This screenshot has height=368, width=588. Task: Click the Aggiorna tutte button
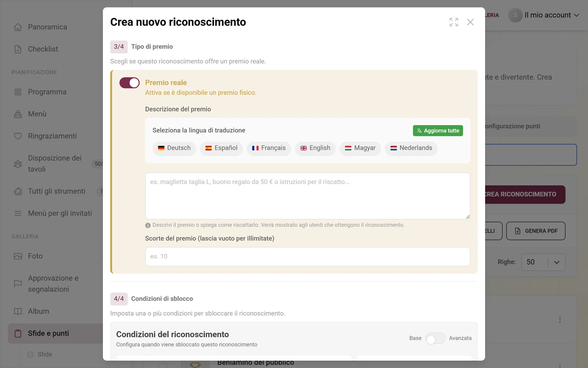click(x=438, y=131)
